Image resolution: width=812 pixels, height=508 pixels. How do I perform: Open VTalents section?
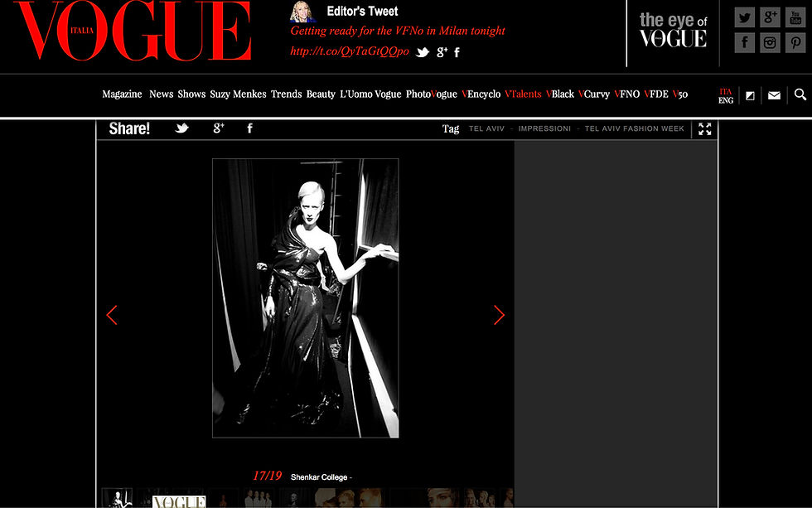(523, 94)
